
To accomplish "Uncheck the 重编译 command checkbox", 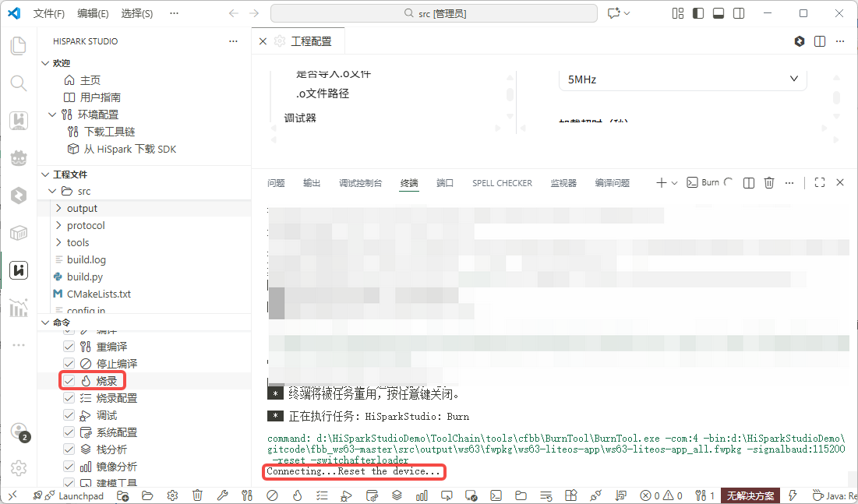I will pyautogui.click(x=69, y=347).
